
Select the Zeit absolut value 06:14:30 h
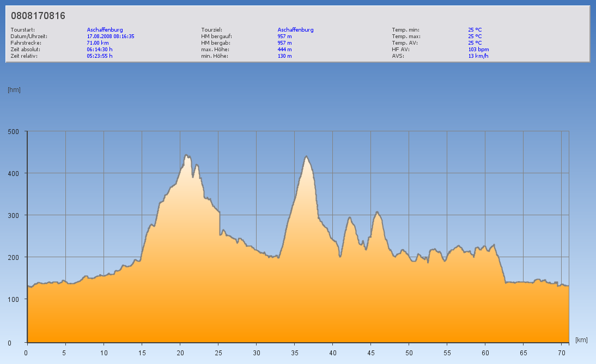pyautogui.click(x=100, y=50)
